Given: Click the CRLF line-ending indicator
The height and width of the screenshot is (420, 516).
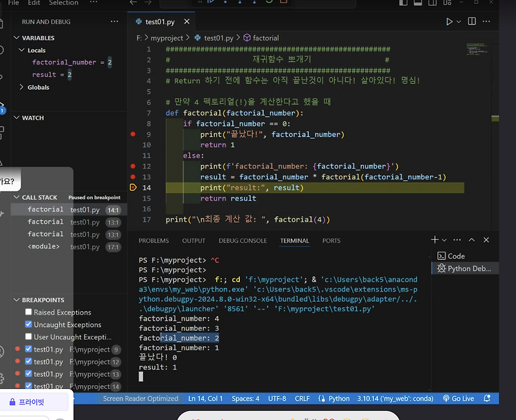Looking at the screenshot, I should [x=302, y=398].
